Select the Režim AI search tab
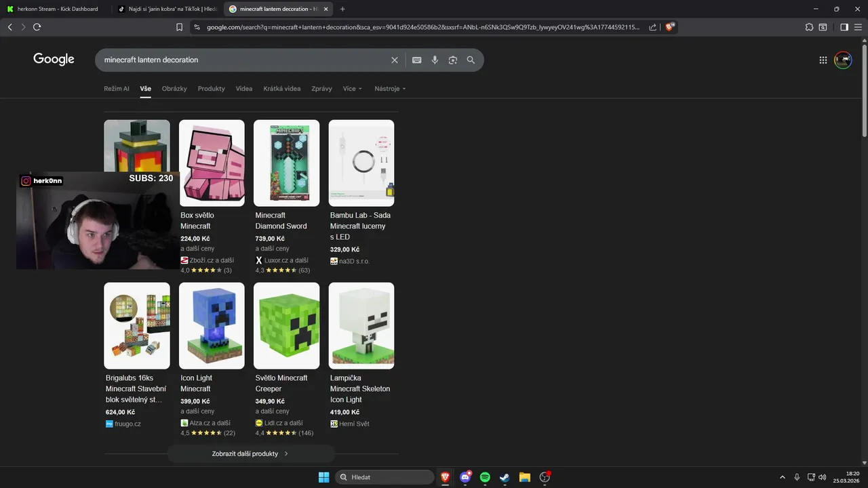 [117, 89]
